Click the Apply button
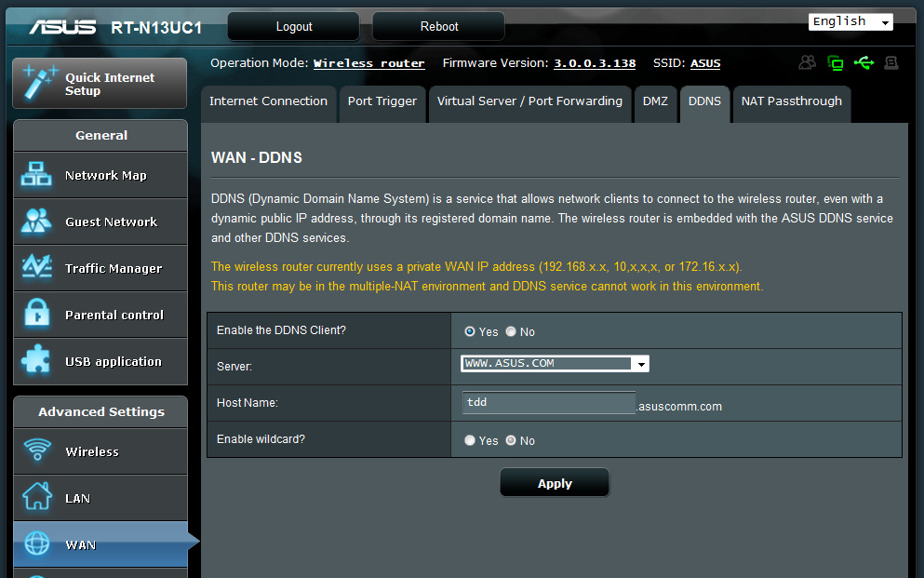924x578 pixels. click(x=555, y=483)
